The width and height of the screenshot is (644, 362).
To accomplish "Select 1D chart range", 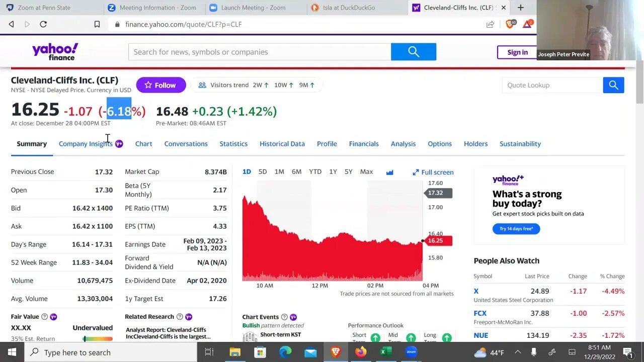I will 247,172.
